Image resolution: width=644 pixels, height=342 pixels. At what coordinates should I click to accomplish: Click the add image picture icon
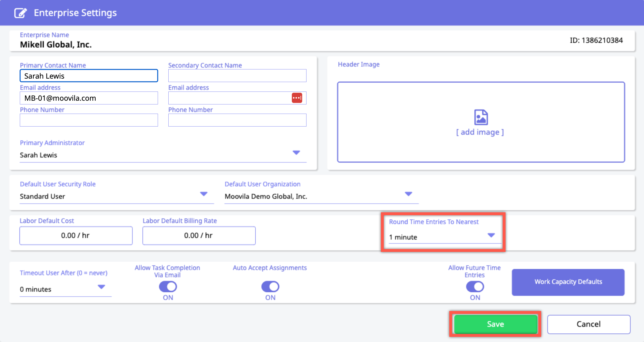481,117
